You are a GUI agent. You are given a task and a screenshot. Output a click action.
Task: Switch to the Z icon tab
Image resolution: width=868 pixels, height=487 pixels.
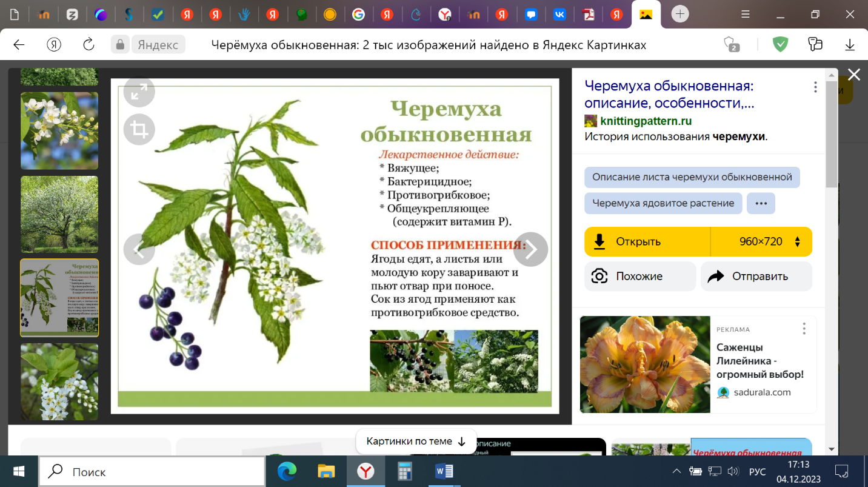point(72,15)
